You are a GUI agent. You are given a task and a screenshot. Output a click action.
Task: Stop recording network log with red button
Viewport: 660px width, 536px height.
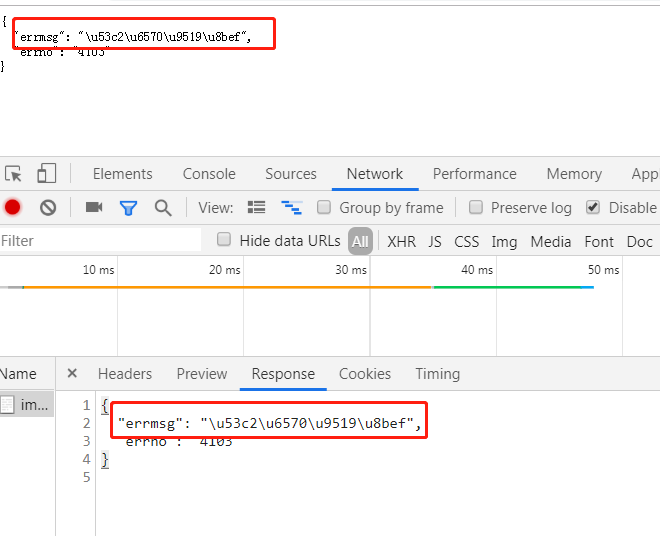(13, 208)
